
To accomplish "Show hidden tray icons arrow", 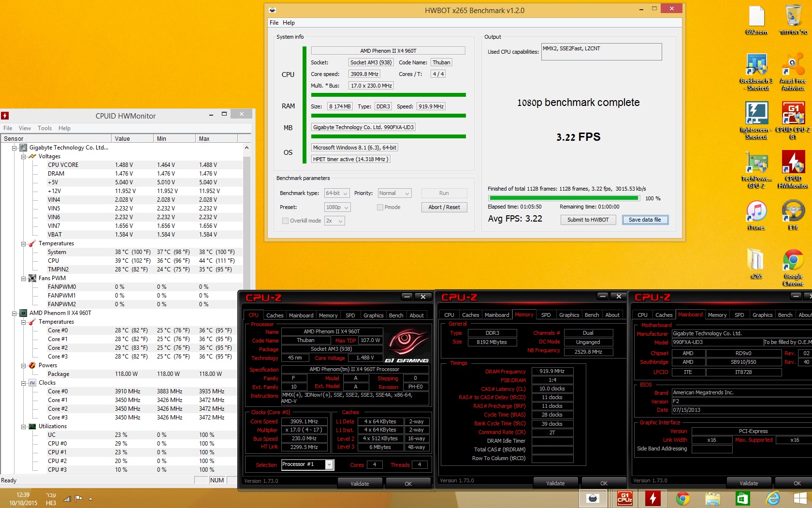I will [x=90, y=499].
